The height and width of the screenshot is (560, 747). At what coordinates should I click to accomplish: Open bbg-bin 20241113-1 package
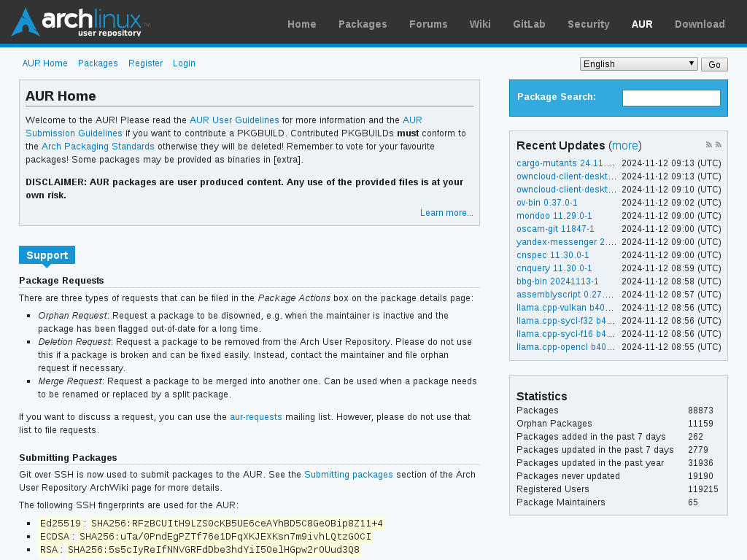557,281
